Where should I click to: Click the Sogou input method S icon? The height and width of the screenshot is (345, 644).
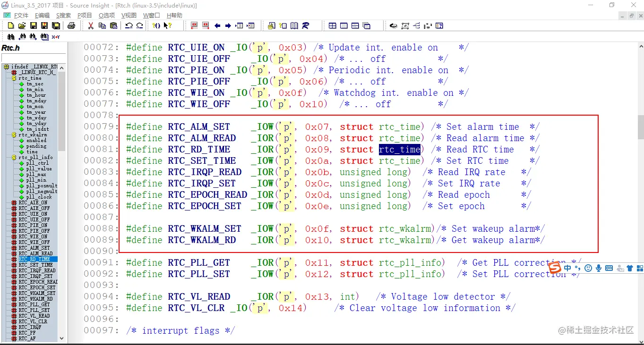[555, 268]
